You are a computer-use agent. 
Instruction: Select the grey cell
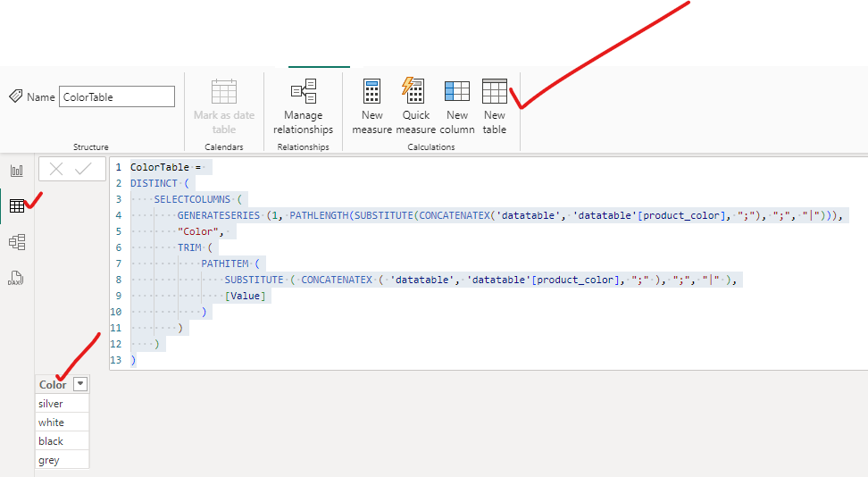[x=62, y=460]
